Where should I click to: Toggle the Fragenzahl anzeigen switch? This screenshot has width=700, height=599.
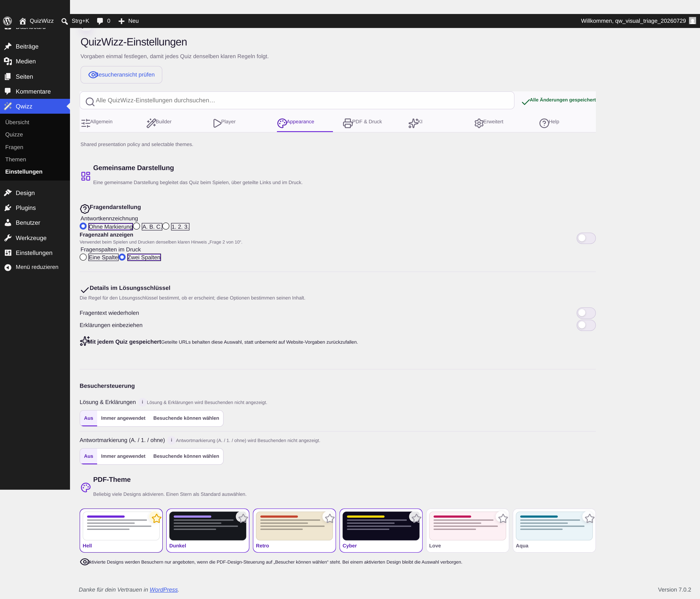click(586, 238)
